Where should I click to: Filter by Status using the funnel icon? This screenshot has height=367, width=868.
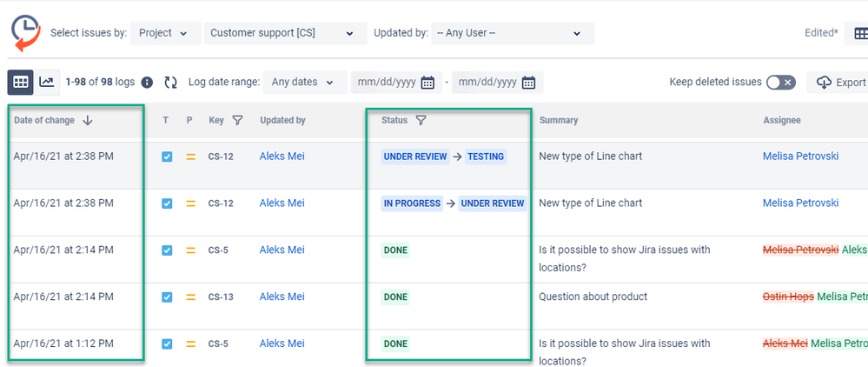tap(421, 120)
